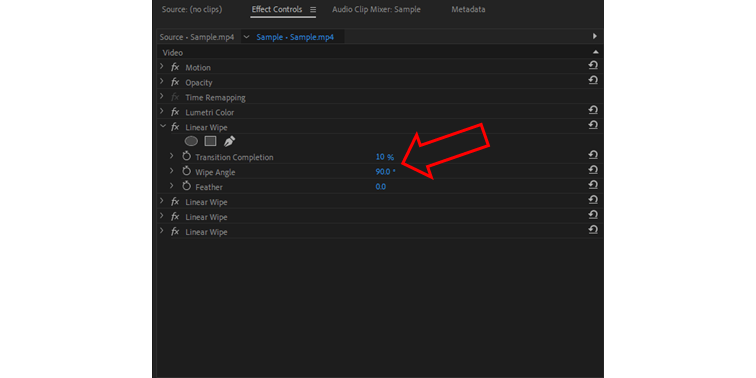Screen dimensions: 756x378
Task: Reset the Opacity effect
Action: pyautogui.click(x=593, y=80)
